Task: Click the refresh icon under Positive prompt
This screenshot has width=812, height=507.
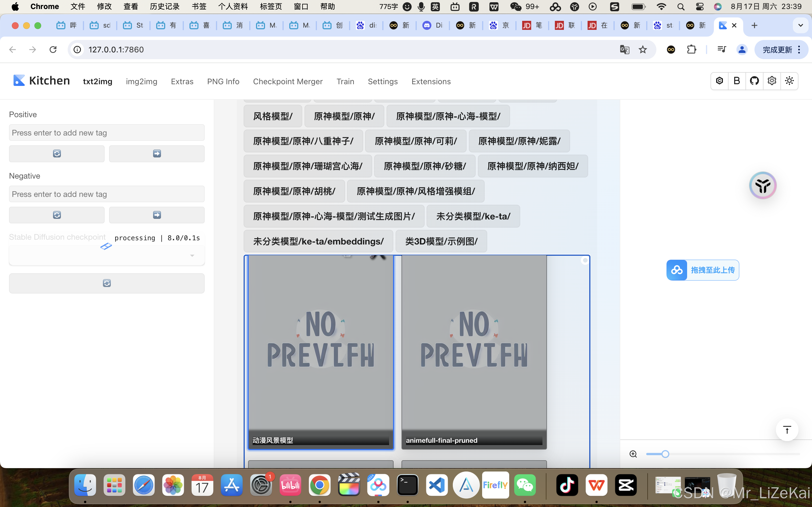Action: coord(57,154)
